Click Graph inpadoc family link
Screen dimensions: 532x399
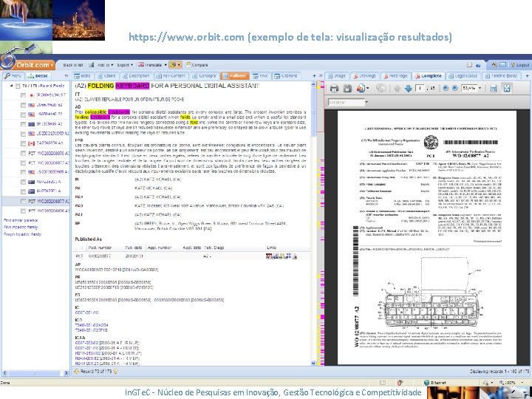point(22,234)
